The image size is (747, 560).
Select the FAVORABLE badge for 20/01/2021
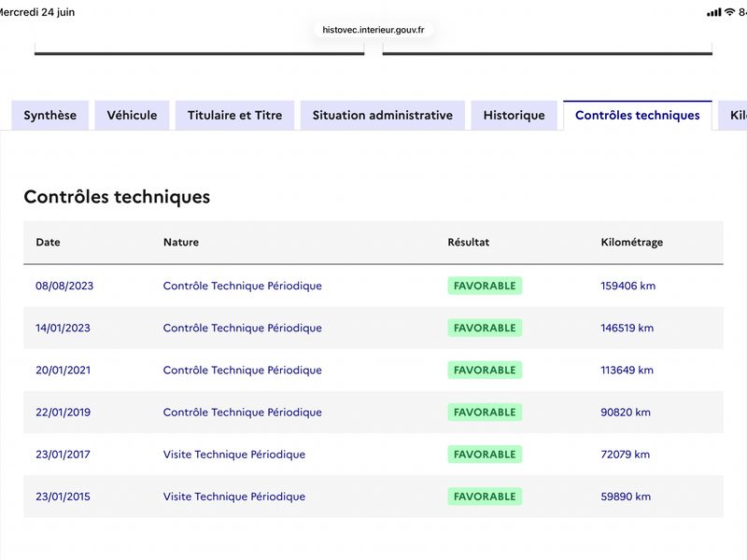pyautogui.click(x=485, y=370)
